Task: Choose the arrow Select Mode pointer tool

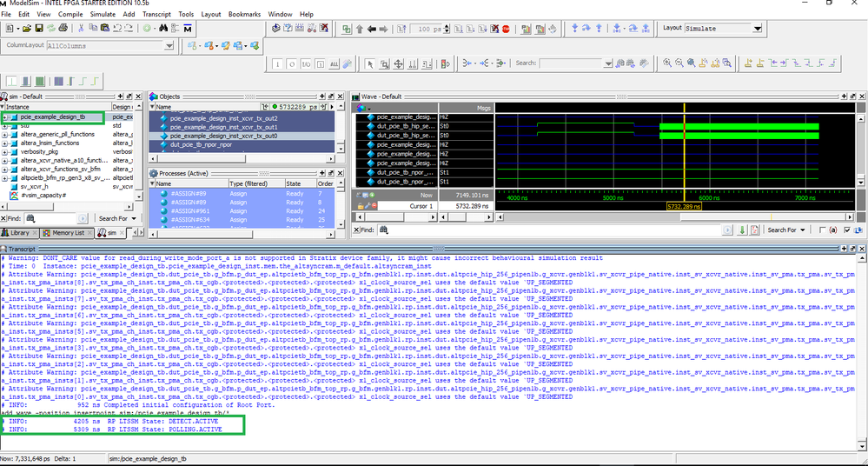Action: coord(370,63)
